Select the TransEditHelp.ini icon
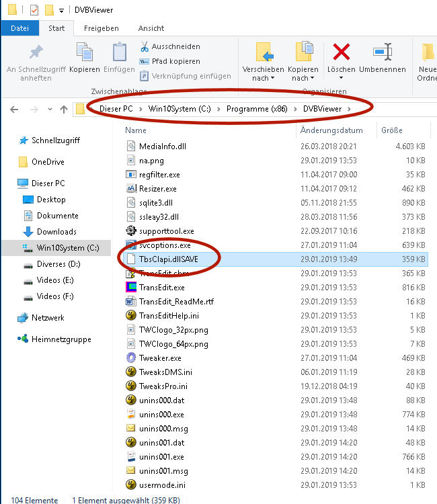 [x=131, y=315]
